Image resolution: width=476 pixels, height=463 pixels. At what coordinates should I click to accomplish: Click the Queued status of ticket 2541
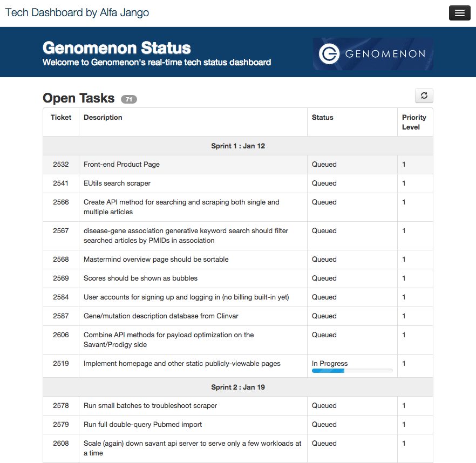pyautogui.click(x=324, y=183)
